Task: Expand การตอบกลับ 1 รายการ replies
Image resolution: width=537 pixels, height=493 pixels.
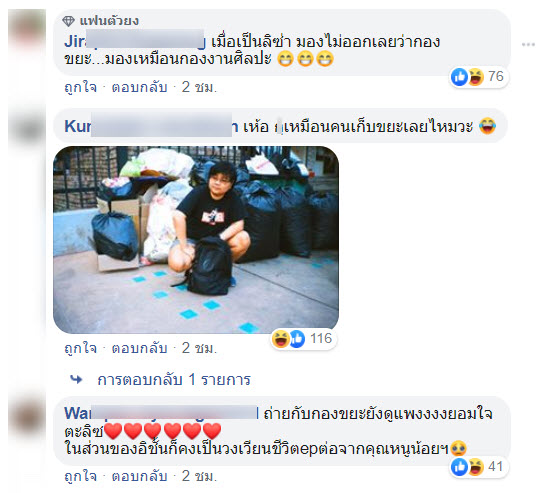Action: (x=174, y=380)
